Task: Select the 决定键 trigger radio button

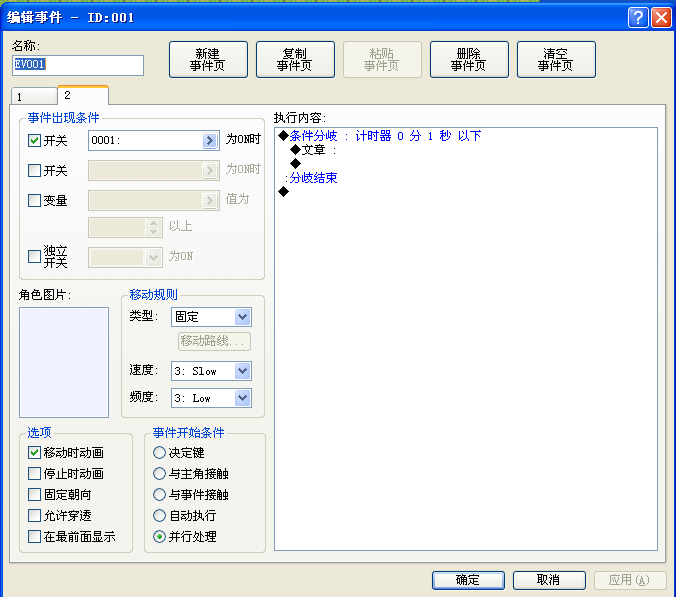Action: 160,453
